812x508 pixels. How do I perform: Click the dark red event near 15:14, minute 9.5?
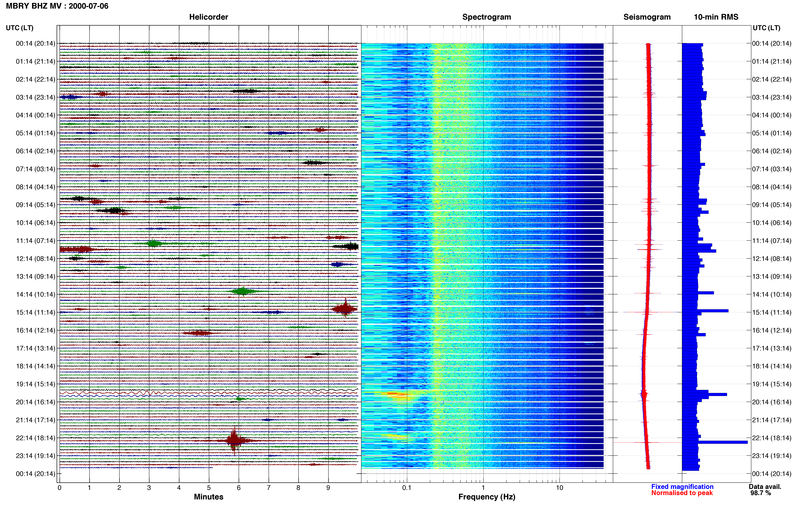[x=345, y=309]
